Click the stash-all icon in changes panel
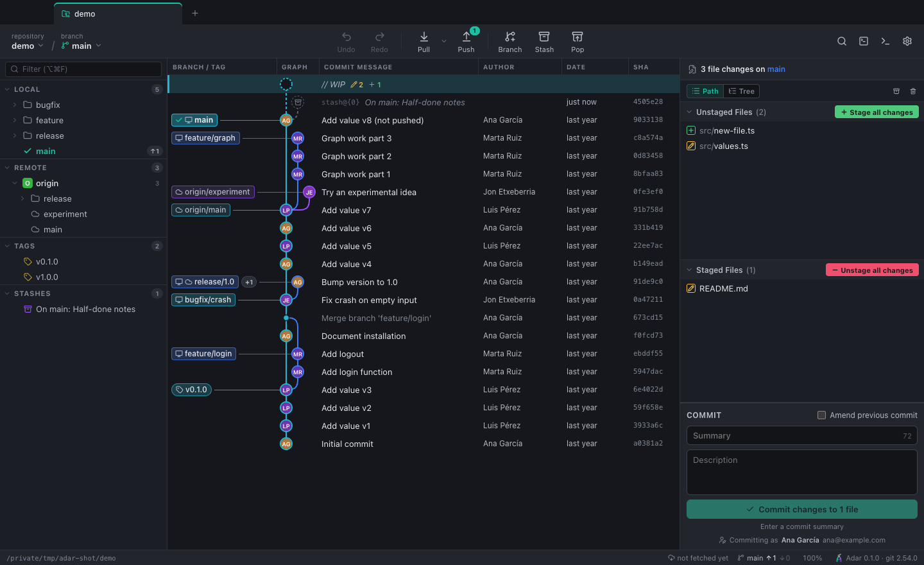 click(896, 91)
